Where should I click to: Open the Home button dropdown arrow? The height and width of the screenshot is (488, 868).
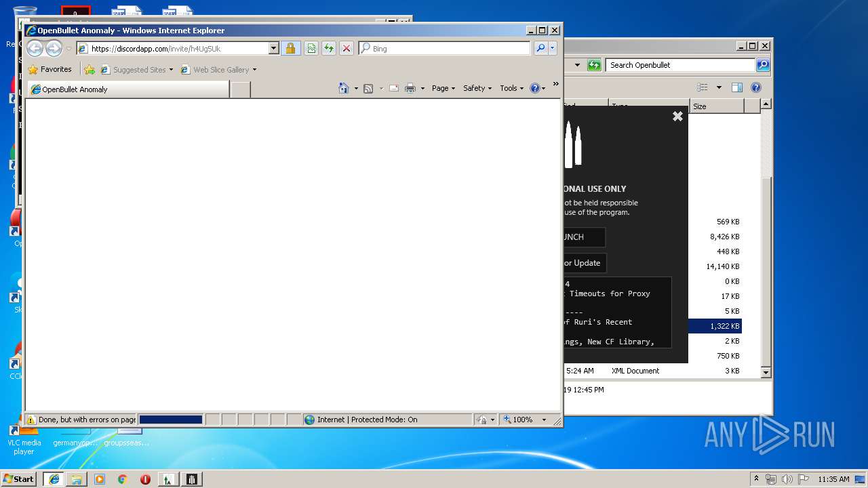(x=356, y=88)
